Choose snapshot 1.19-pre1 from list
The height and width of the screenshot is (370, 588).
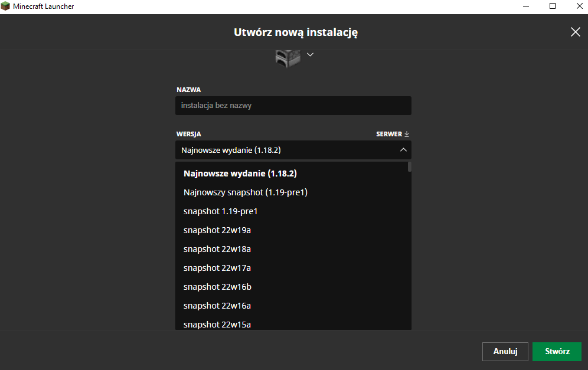click(292, 211)
